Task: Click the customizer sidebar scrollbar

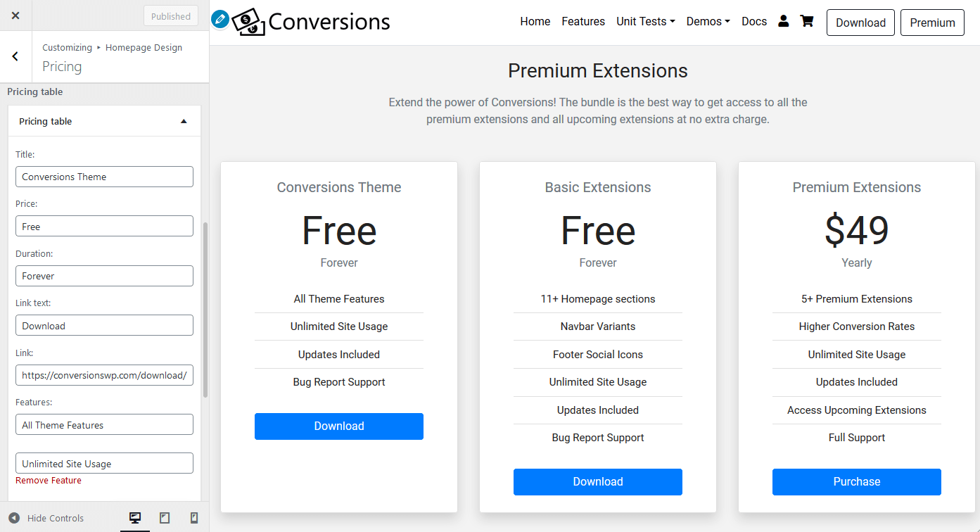Action: (x=205, y=310)
